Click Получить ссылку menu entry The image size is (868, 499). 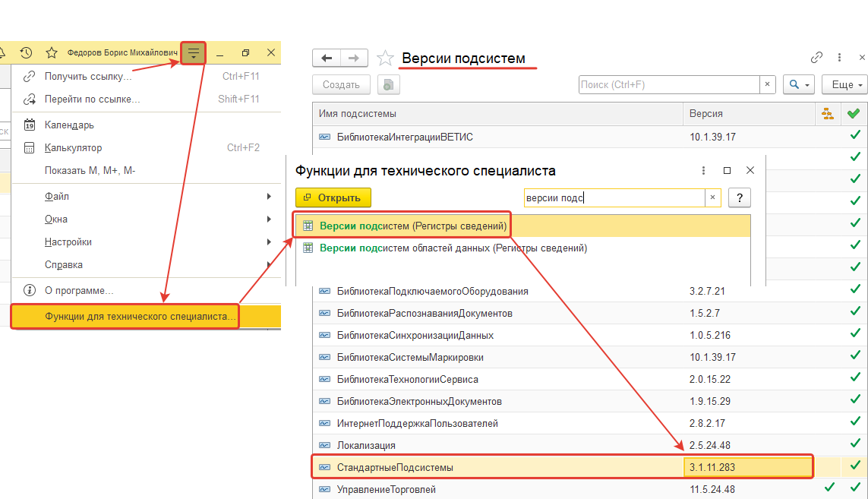146,77
